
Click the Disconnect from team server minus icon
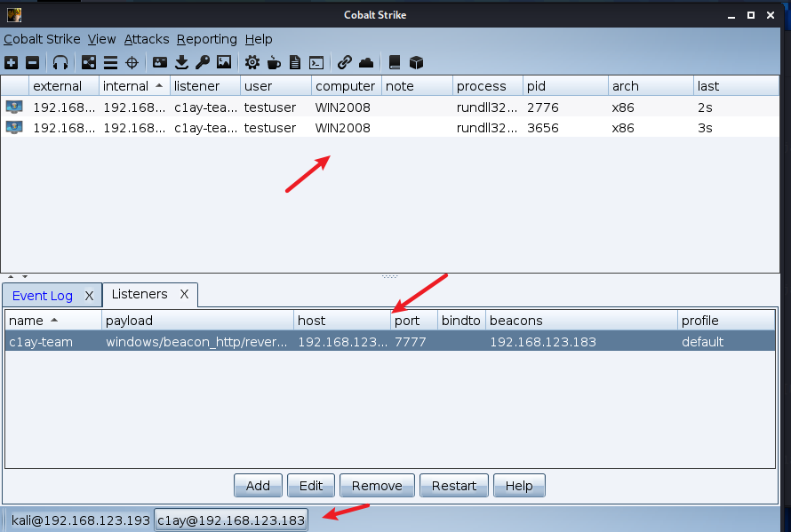click(32, 62)
